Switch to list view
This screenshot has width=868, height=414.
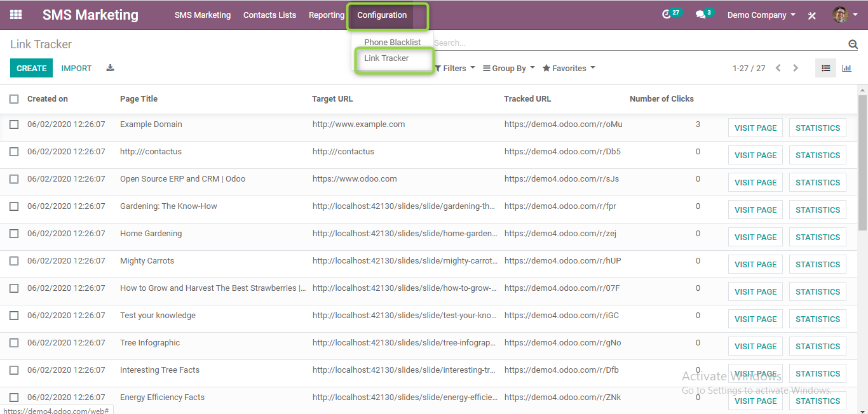825,68
